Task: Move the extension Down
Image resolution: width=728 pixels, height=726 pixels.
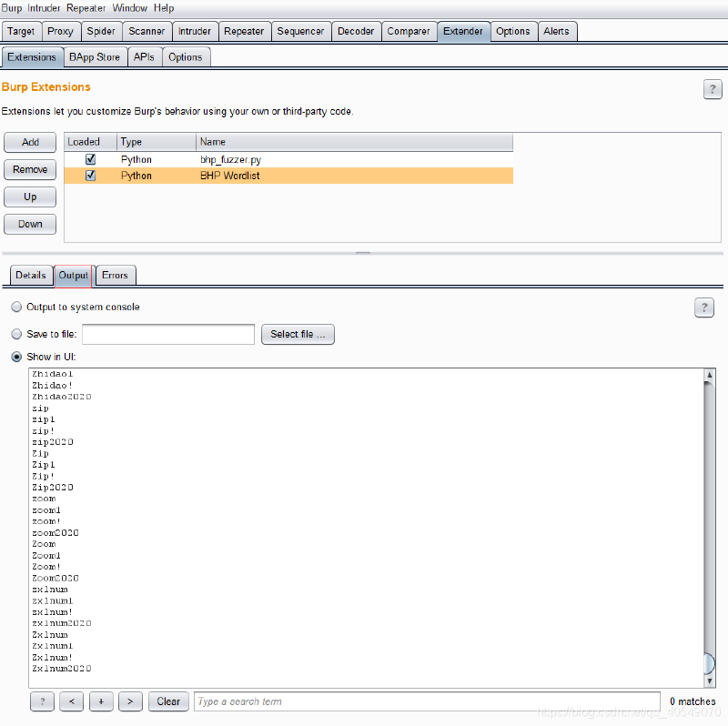Action: point(30,224)
